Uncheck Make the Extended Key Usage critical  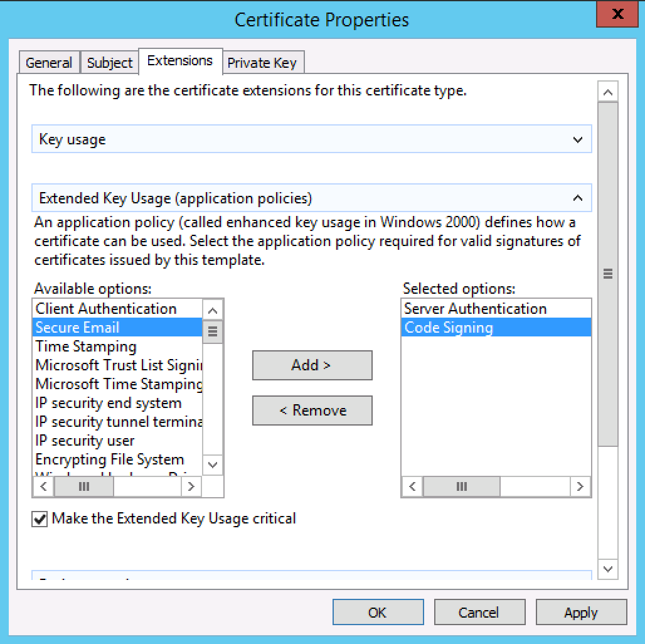click(40, 519)
